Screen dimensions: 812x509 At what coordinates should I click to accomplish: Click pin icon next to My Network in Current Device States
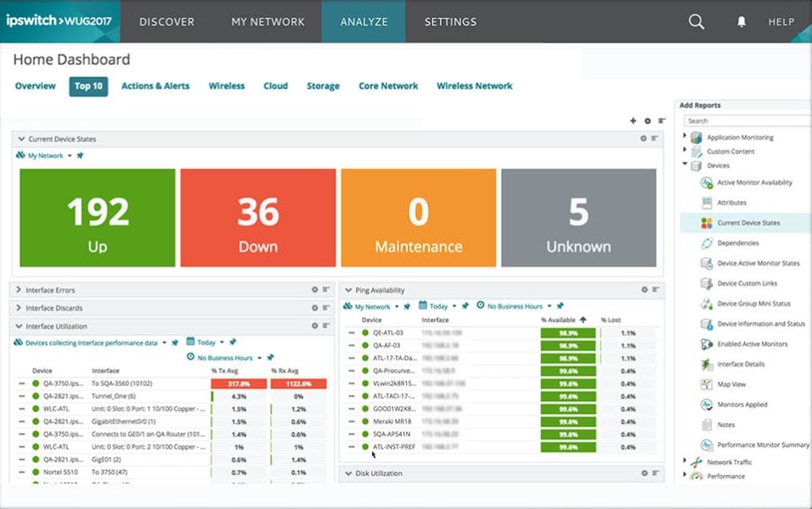click(x=80, y=156)
